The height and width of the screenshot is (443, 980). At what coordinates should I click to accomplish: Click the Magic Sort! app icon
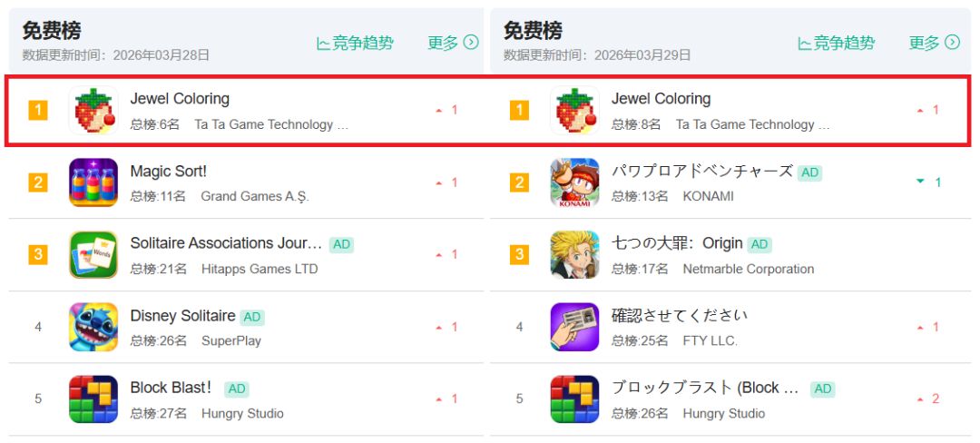point(93,182)
